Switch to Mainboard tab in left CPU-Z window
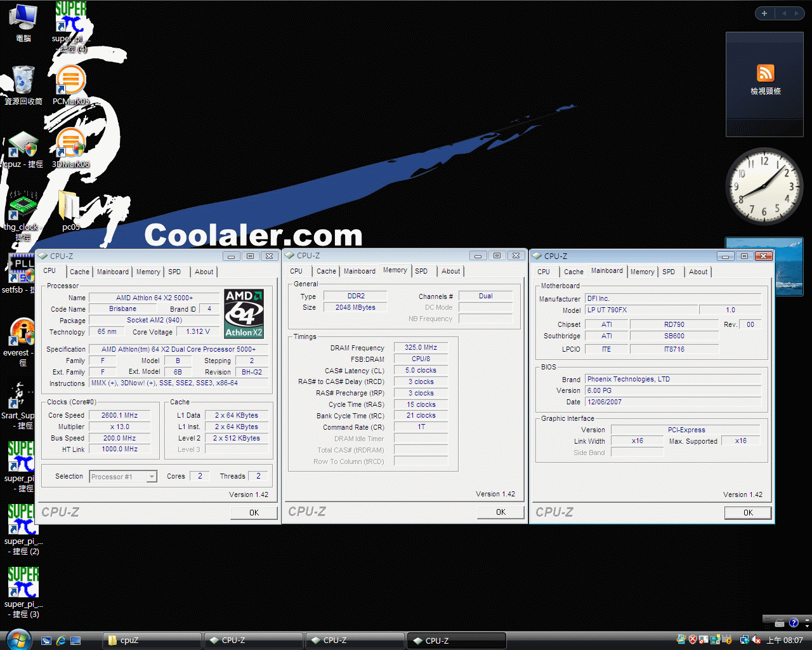Image resolution: width=812 pixels, height=650 pixels. 113,272
